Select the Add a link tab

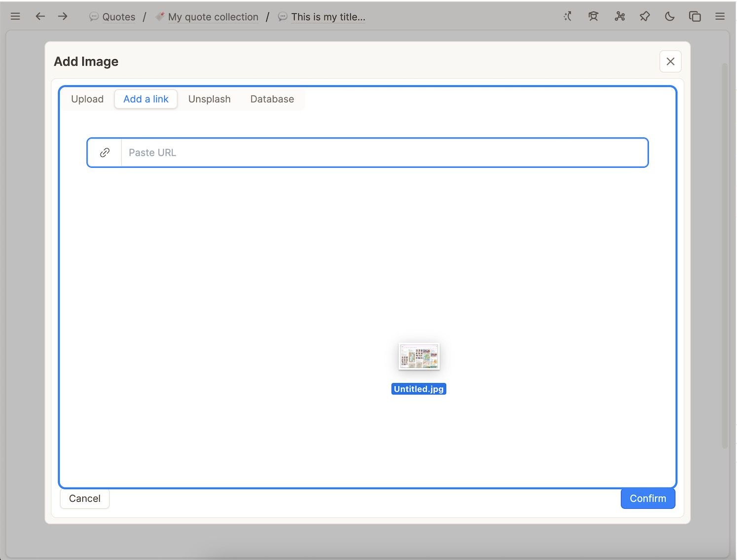coord(146,99)
